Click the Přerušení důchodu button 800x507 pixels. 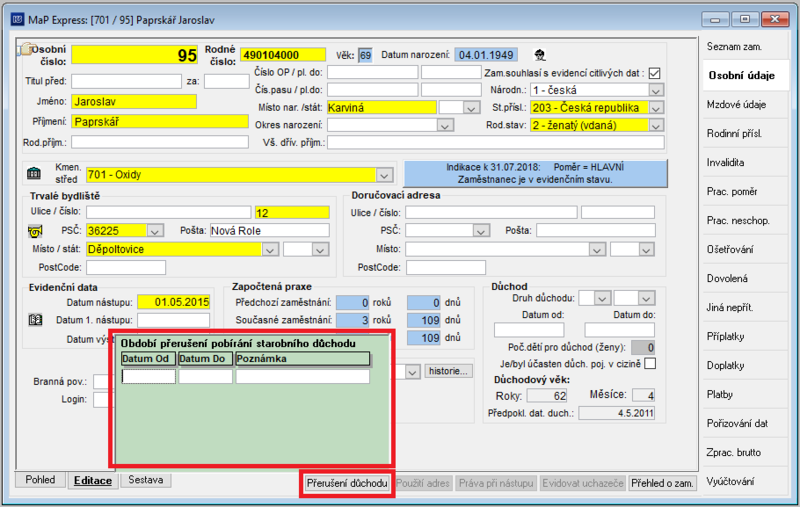click(347, 483)
